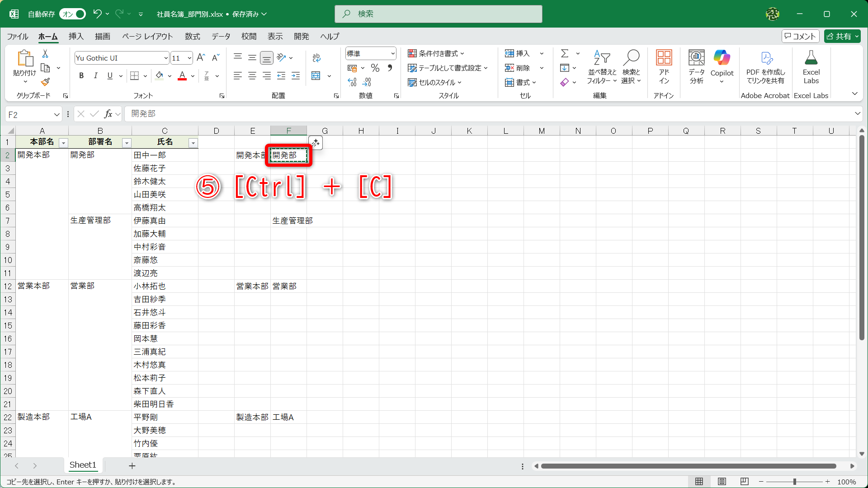Open the font name dropdown
Viewport: 868px width, 488px height.
[x=166, y=58]
